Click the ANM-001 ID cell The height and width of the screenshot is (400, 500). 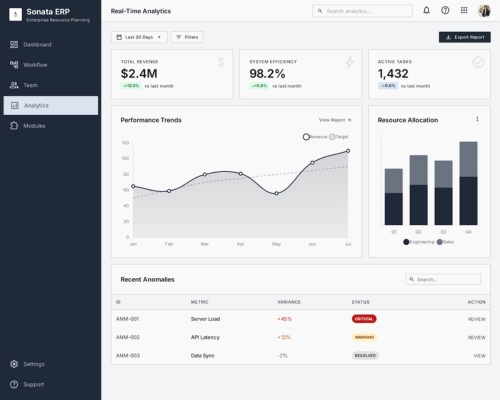[x=127, y=319]
